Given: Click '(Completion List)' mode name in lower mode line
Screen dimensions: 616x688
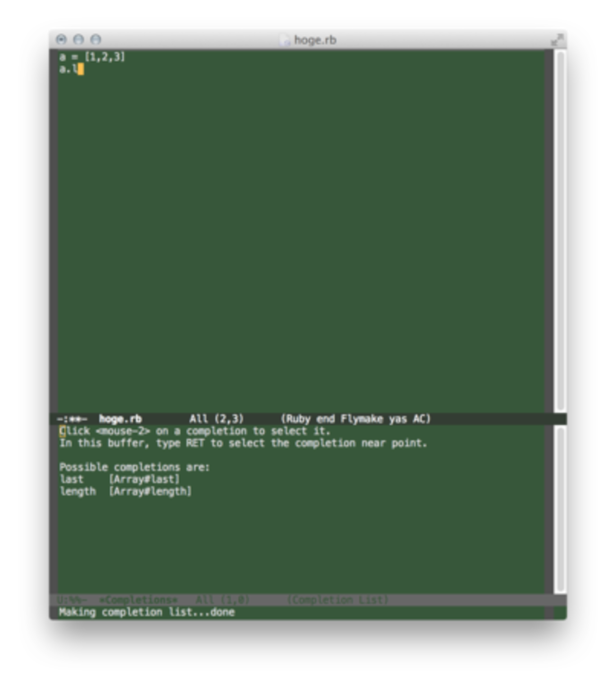Looking at the screenshot, I should tap(338, 600).
